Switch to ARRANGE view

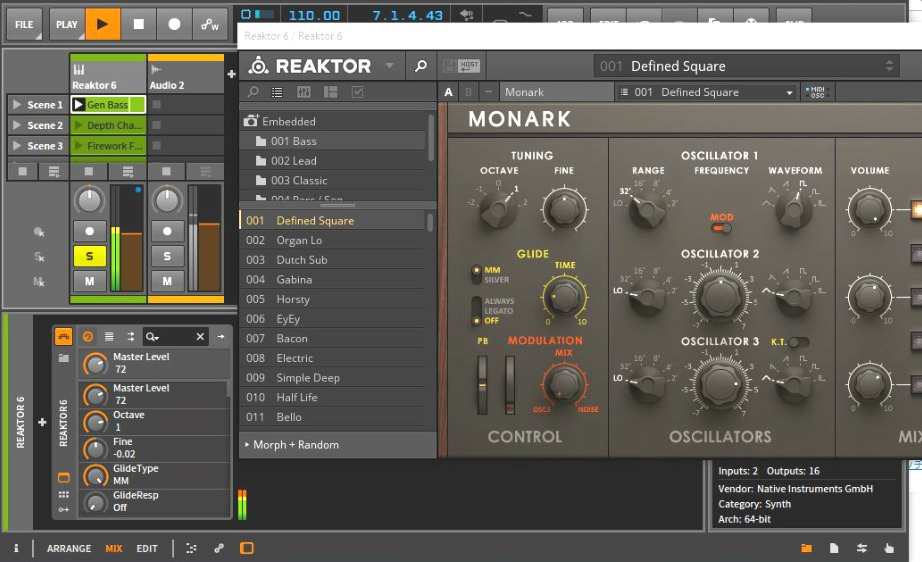(x=69, y=548)
